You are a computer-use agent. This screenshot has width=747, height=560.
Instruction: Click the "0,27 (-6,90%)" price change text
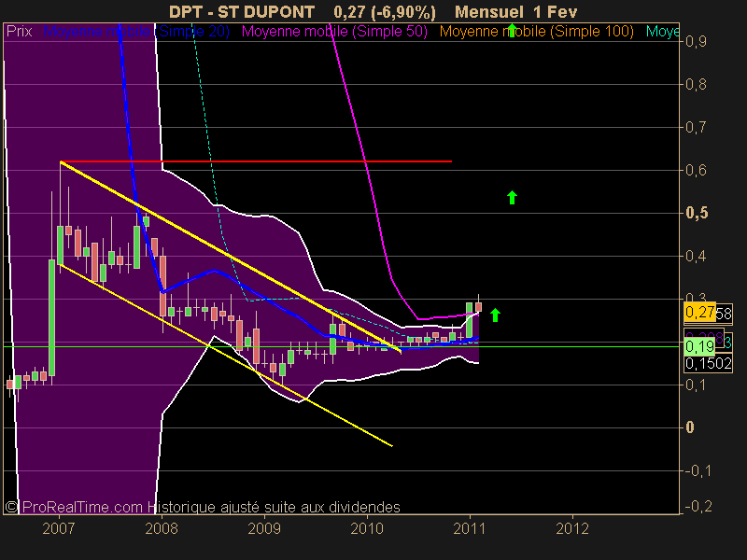pos(385,11)
